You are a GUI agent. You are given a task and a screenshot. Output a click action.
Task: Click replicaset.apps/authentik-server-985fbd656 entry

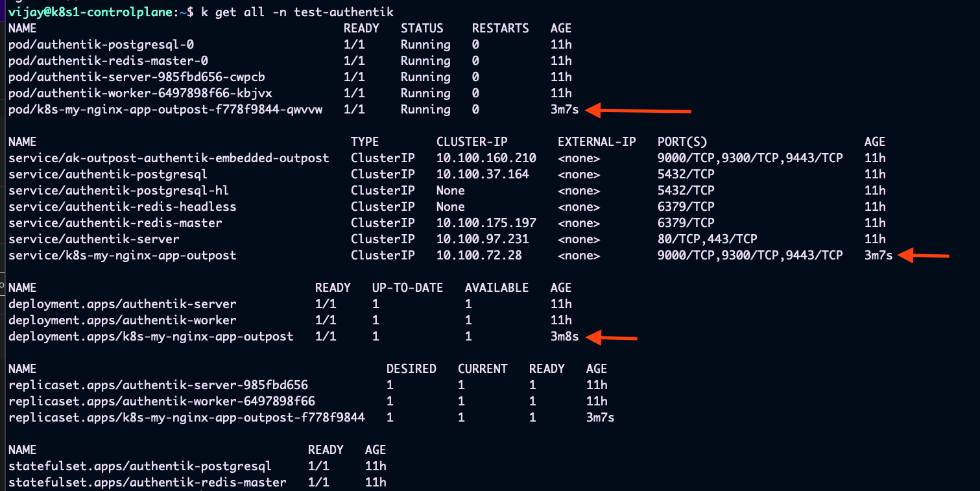[158, 385]
